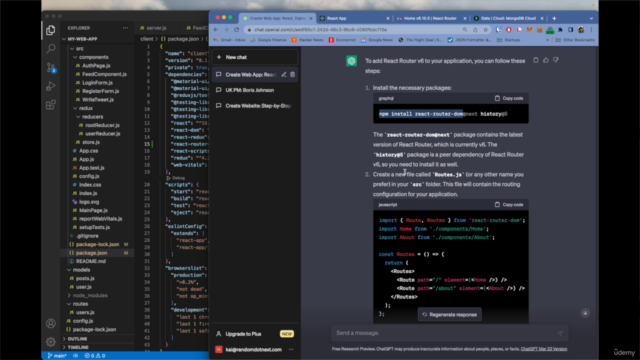Screen dimensions: 640x360
Task: Copy code from the npm install block
Action: point(509,98)
